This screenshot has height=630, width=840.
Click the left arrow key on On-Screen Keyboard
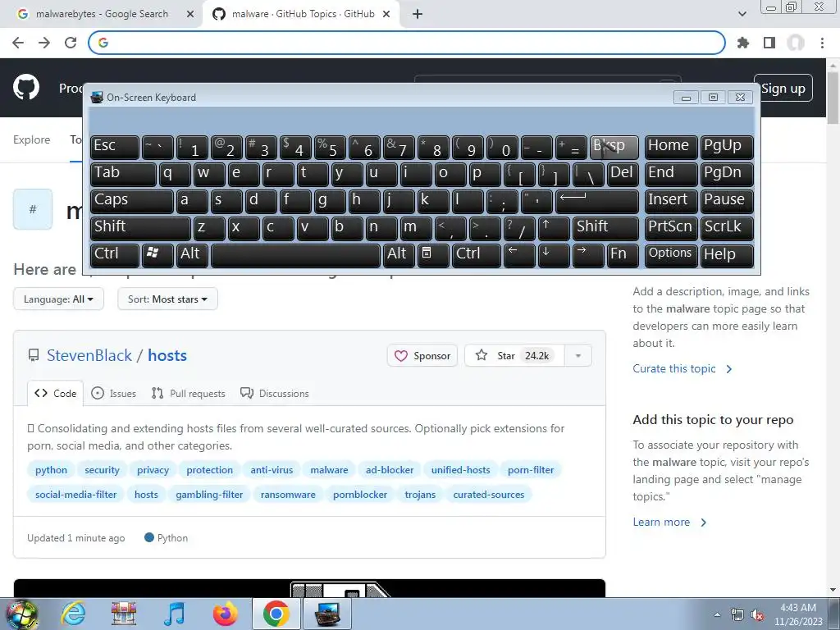click(x=518, y=254)
